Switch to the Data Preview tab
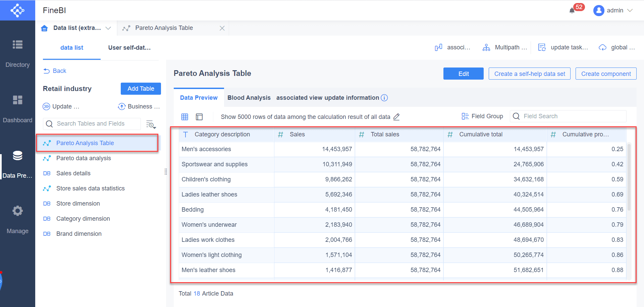This screenshot has height=307, width=644. [x=199, y=98]
